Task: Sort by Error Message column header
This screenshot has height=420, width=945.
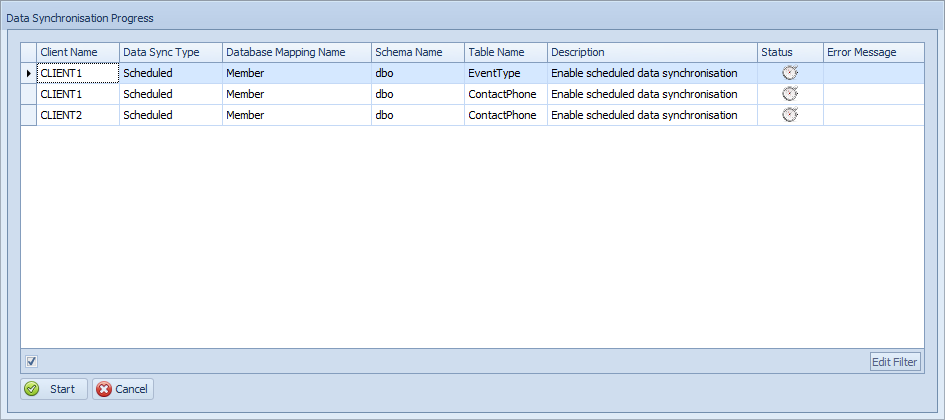Action: (x=873, y=52)
